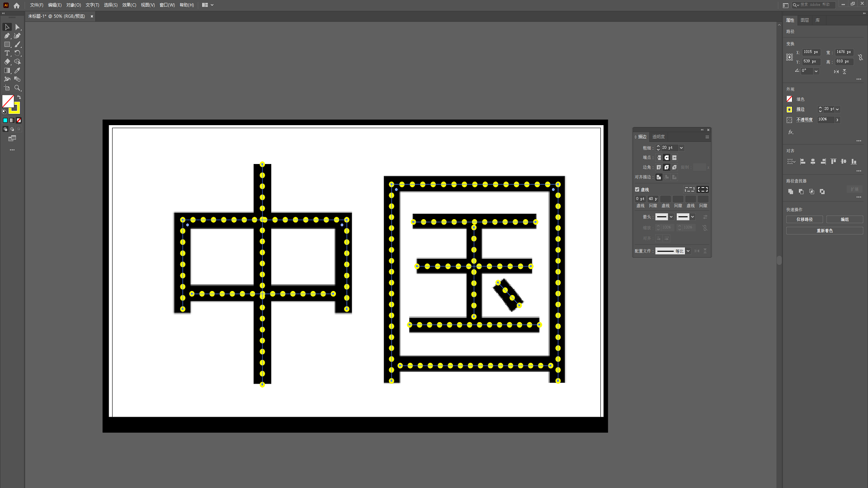This screenshot has height=488, width=868.
Task: Click the 位移路径 button
Action: (804, 220)
